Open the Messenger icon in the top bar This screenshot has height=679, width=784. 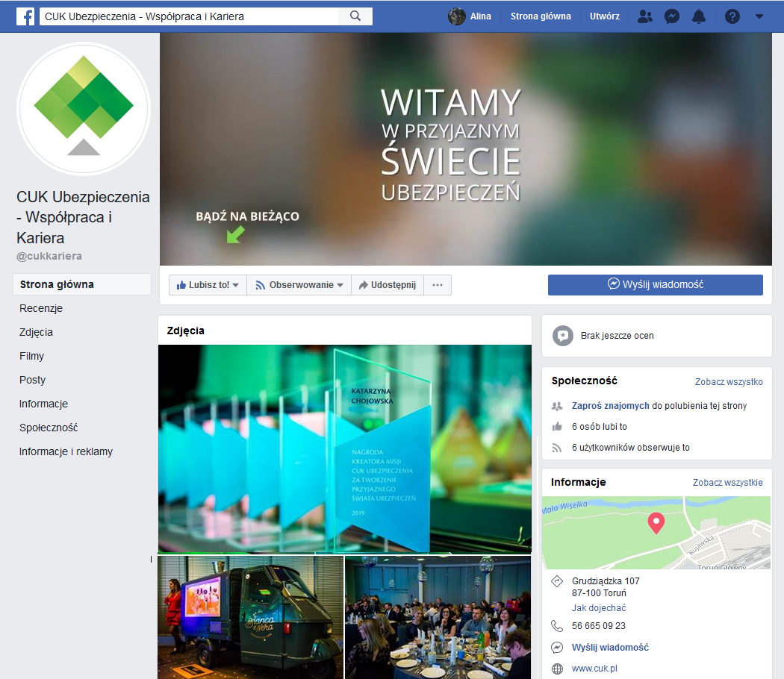click(x=671, y=16)
